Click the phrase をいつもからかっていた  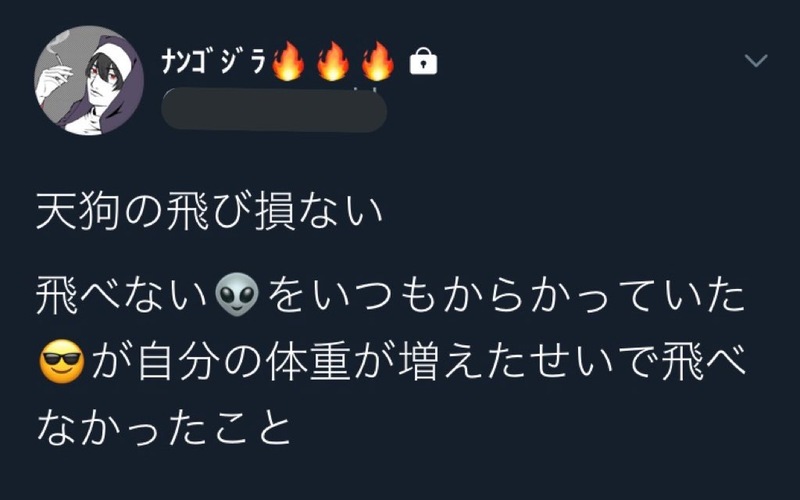tap(506, 295)
